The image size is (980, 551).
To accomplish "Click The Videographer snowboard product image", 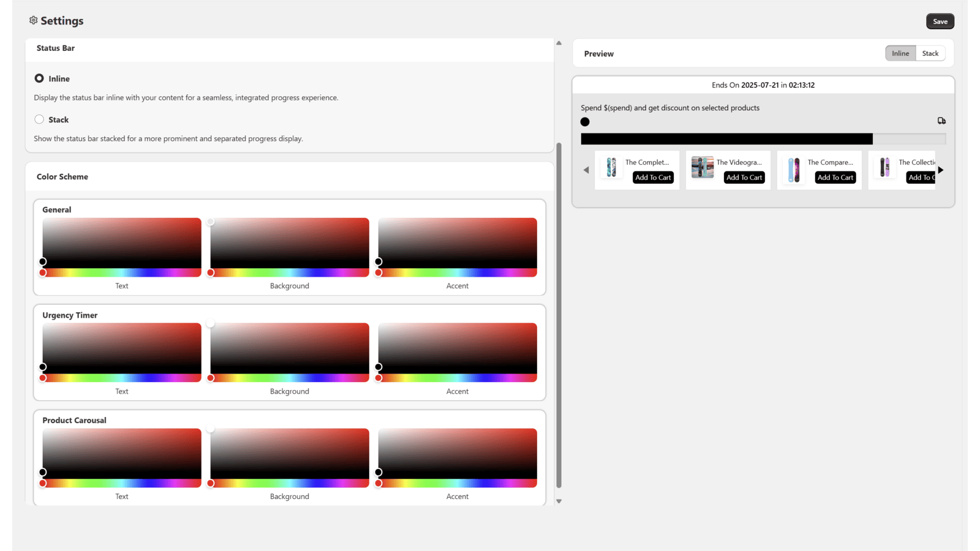I will (702, 167).
